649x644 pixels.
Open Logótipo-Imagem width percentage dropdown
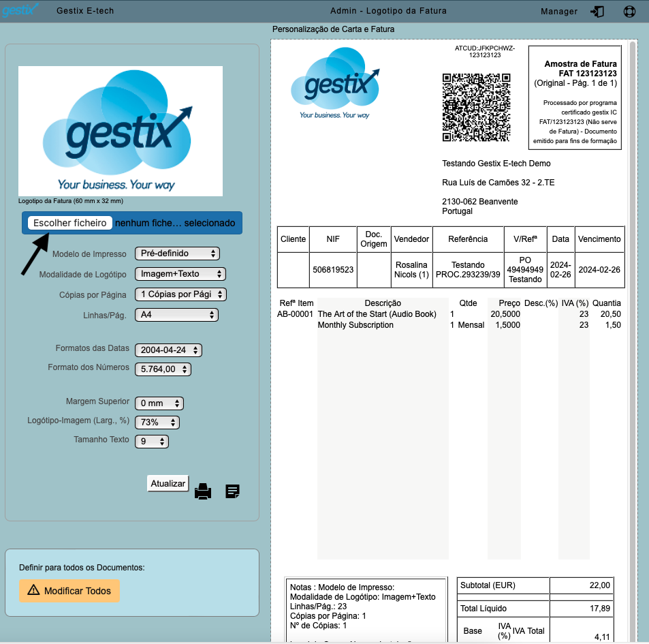click(157, 422)
